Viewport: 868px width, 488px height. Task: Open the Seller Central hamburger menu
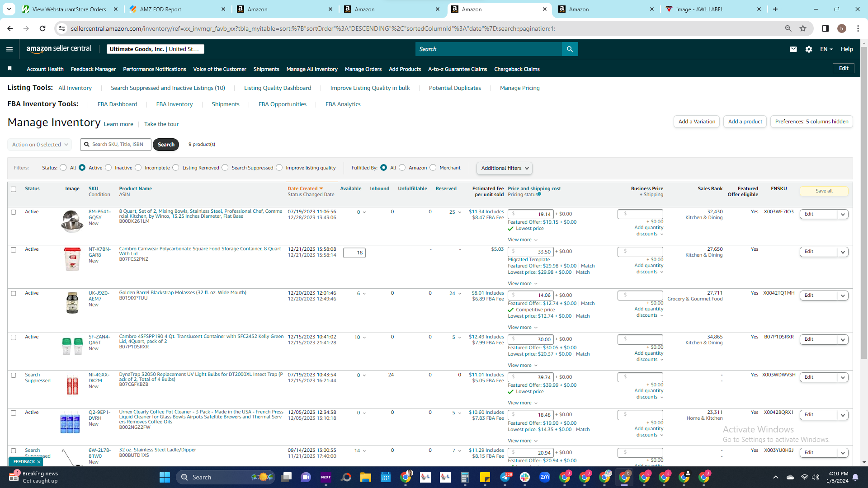(x=9, y=49)
